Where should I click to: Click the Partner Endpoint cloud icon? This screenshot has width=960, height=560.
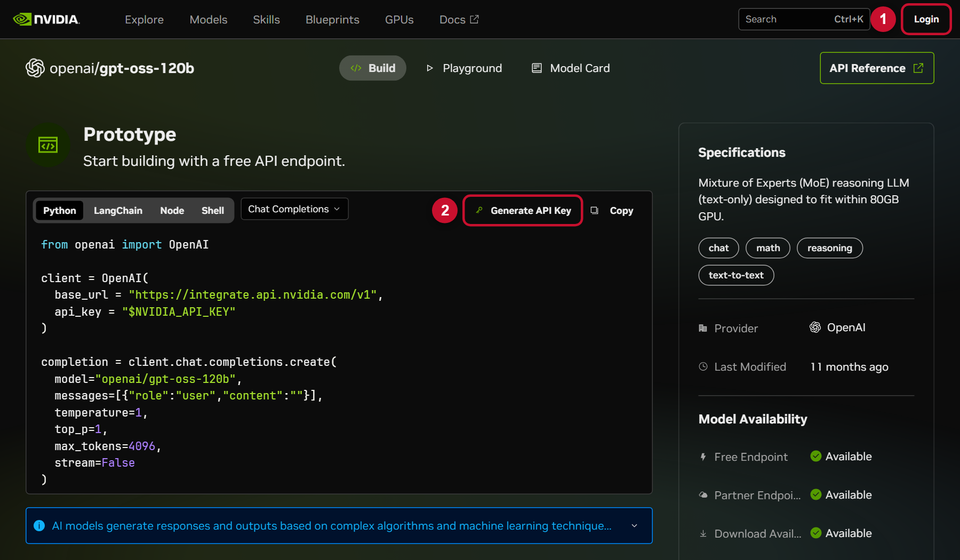(703, 495)
